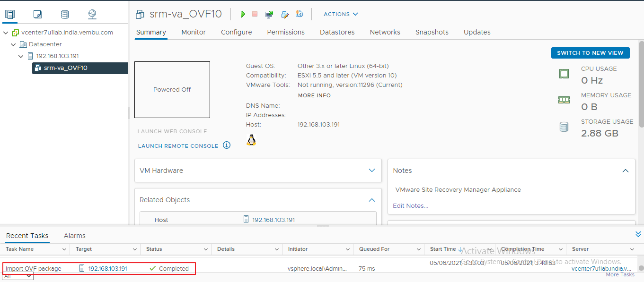Click the red power off icon
644x282 pixels.
pos(255,14)
